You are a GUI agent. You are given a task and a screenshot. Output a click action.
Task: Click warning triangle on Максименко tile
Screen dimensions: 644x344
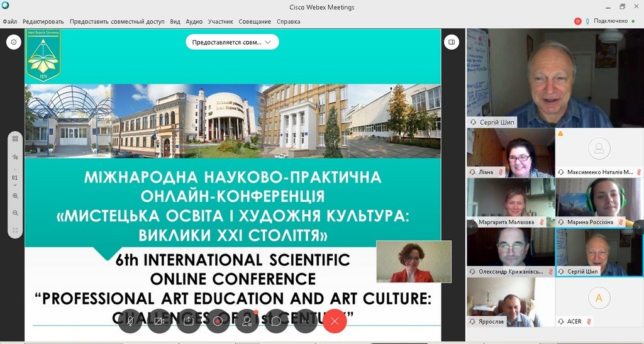(560, 133)
